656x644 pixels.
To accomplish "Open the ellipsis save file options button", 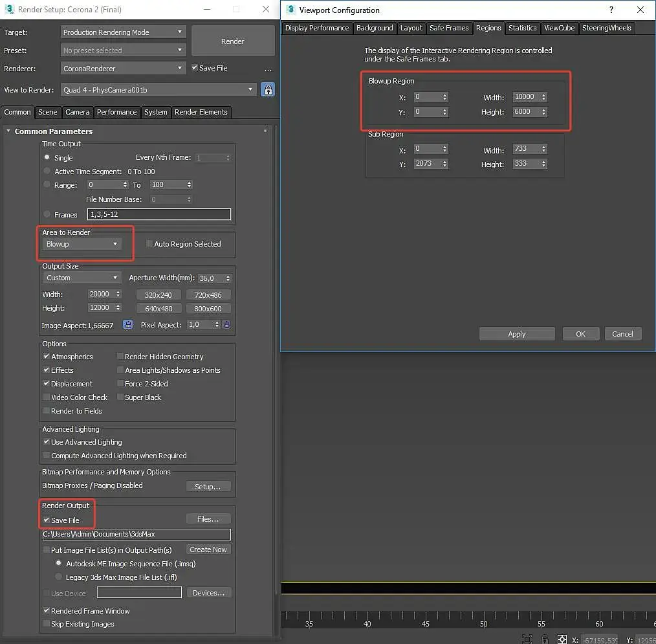I will pyautogui.click(x=268, y=69).
